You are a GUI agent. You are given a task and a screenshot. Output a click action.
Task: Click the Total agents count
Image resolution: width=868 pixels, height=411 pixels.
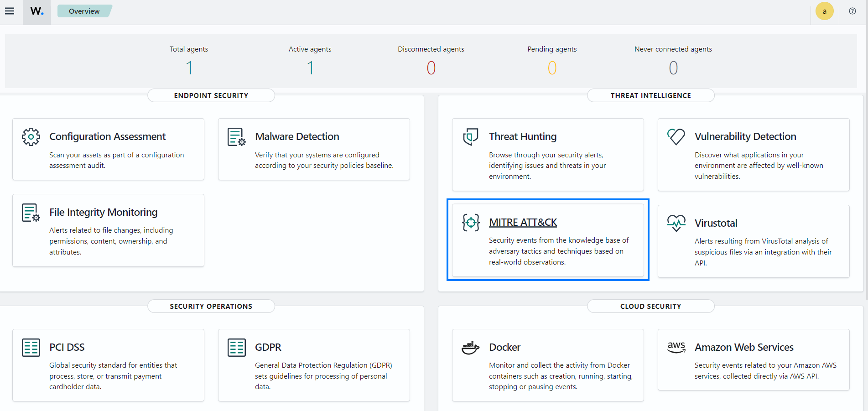[x=189, y=68]
